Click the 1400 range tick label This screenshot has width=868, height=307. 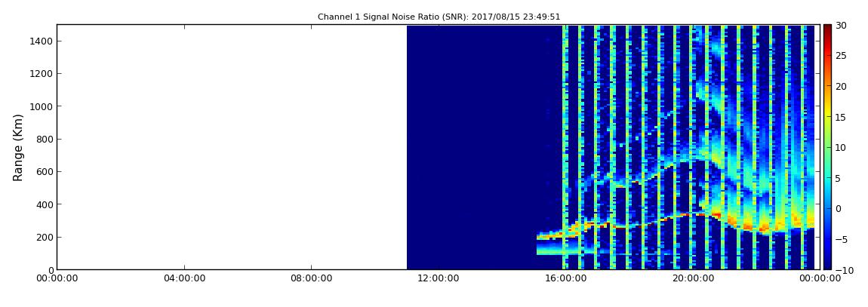(x=42, y=41)
